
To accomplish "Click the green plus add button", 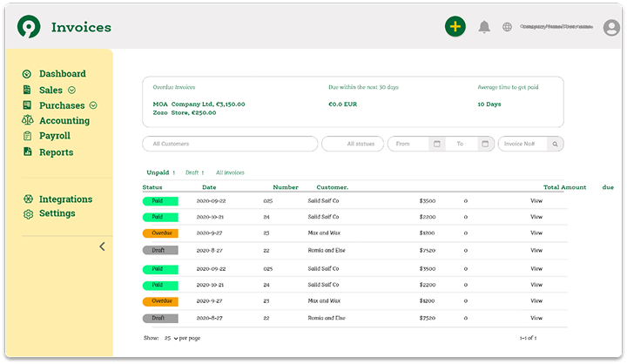I will (455, 27).
